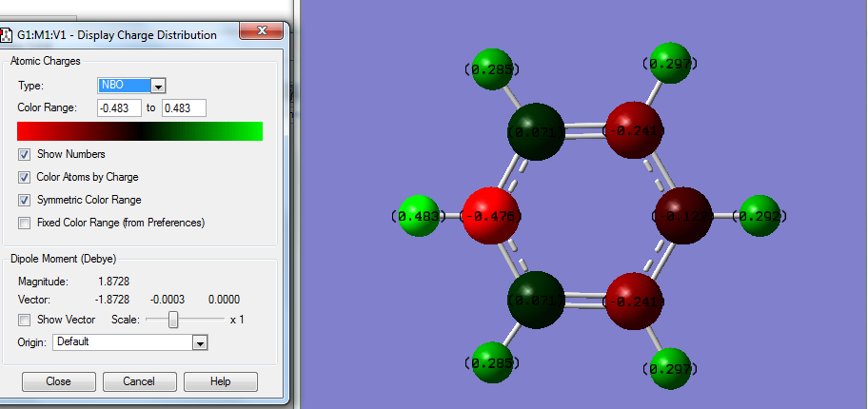Image resolution: width=868 pixels, height=409 pixels.
Task: Click the red-to-green charge color gradient bar
Action: (x=140, y=131)
